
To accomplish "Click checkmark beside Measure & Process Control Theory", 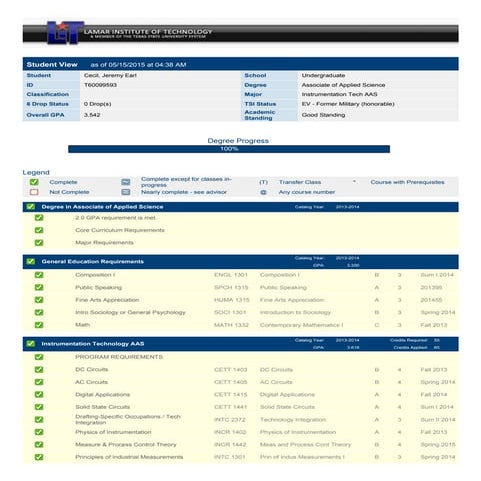I will tap(39, 444).
